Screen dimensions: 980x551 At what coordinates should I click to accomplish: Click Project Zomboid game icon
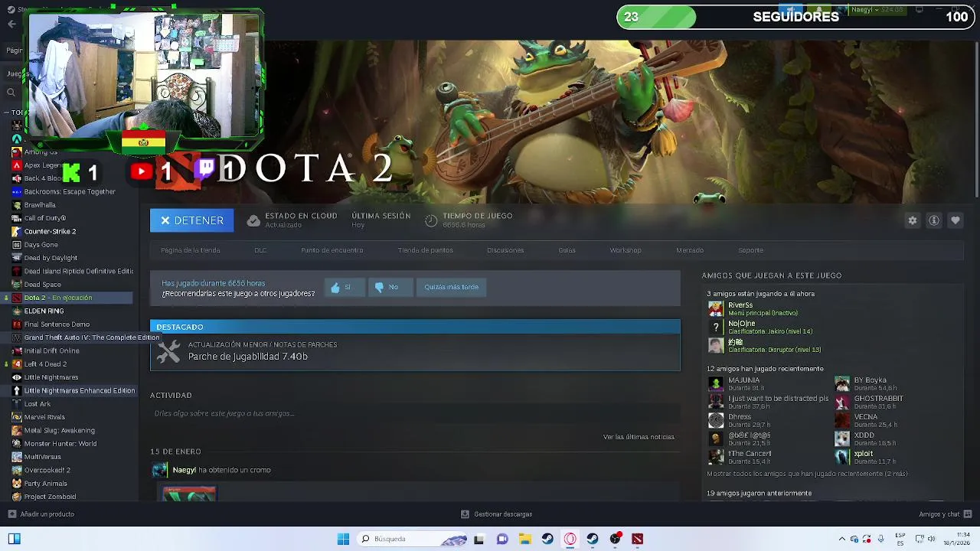pos(17,497)
